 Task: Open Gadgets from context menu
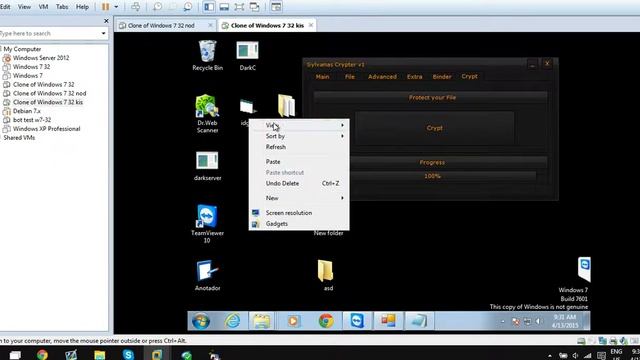299,224
